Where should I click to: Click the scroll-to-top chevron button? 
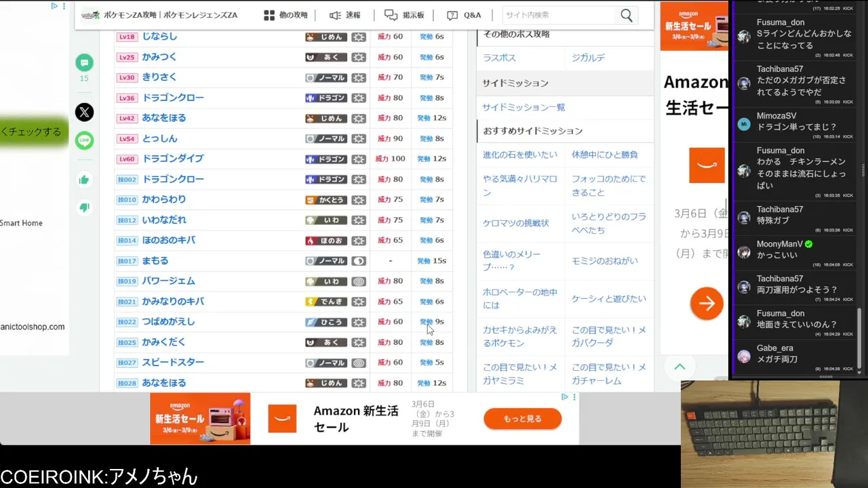click(679, 367)
